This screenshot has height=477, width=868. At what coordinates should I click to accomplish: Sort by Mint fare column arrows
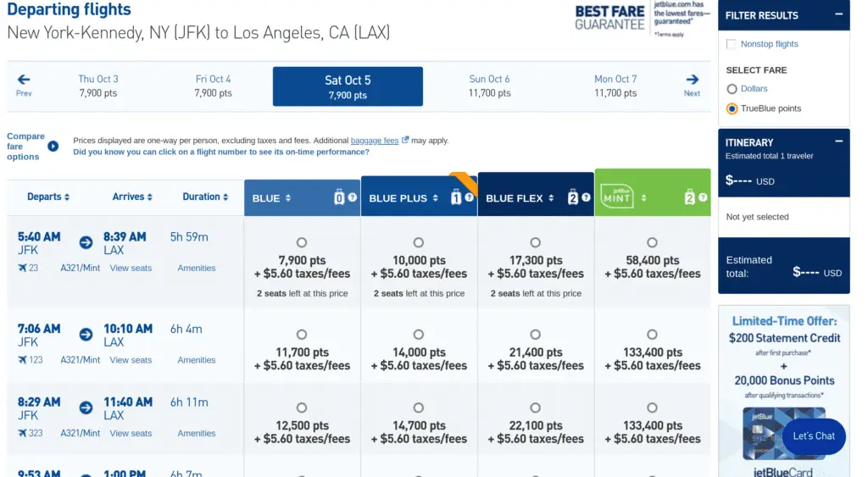(643, 197)
